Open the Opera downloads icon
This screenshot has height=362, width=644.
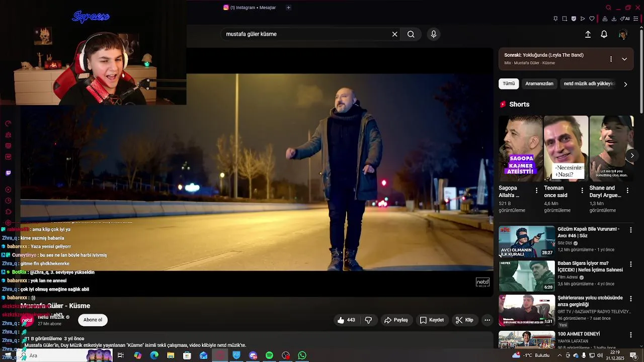click(614, 19)
